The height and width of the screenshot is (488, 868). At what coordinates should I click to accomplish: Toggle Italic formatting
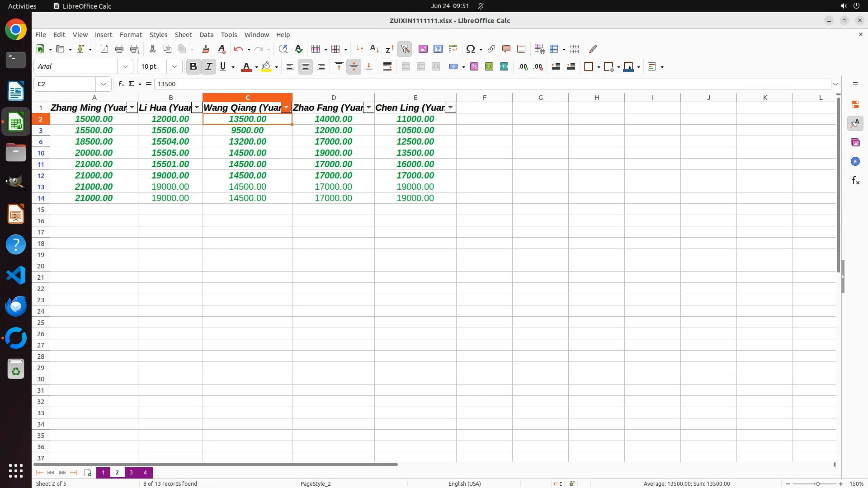[x=208, y=67]
